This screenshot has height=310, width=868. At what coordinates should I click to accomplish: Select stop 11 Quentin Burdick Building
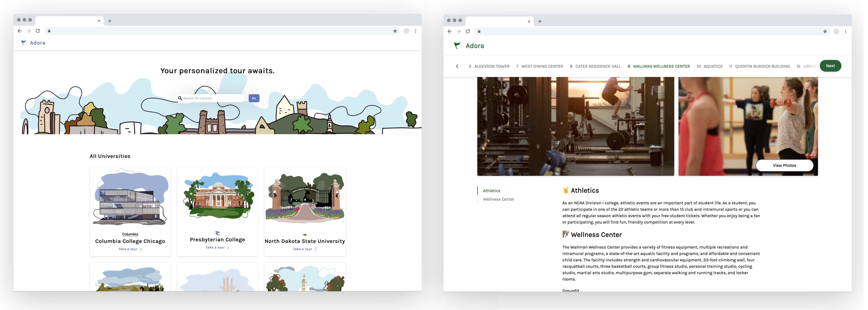click(759, 66)
